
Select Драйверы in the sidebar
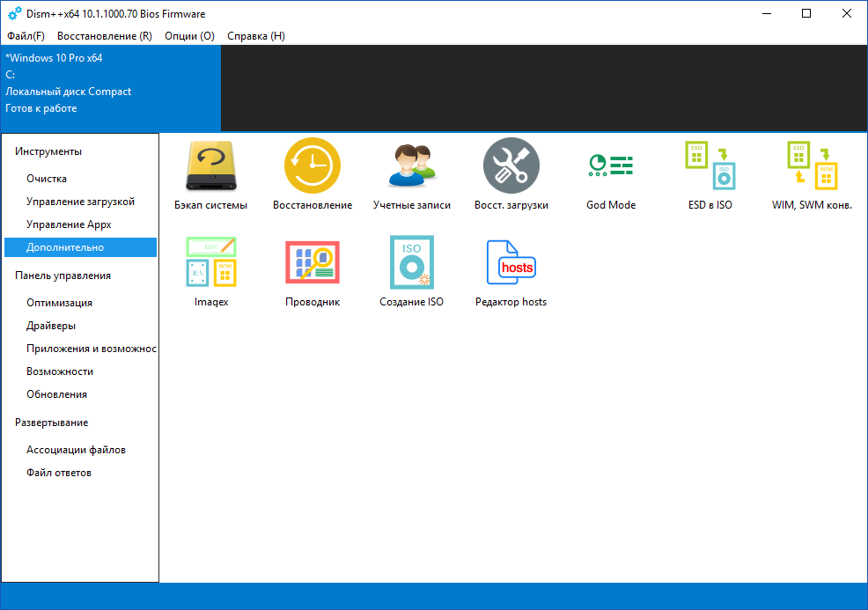click(80, 326)
